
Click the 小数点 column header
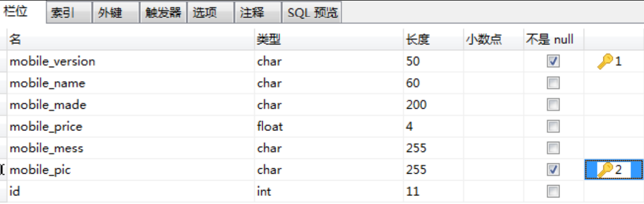coord(493,40)
